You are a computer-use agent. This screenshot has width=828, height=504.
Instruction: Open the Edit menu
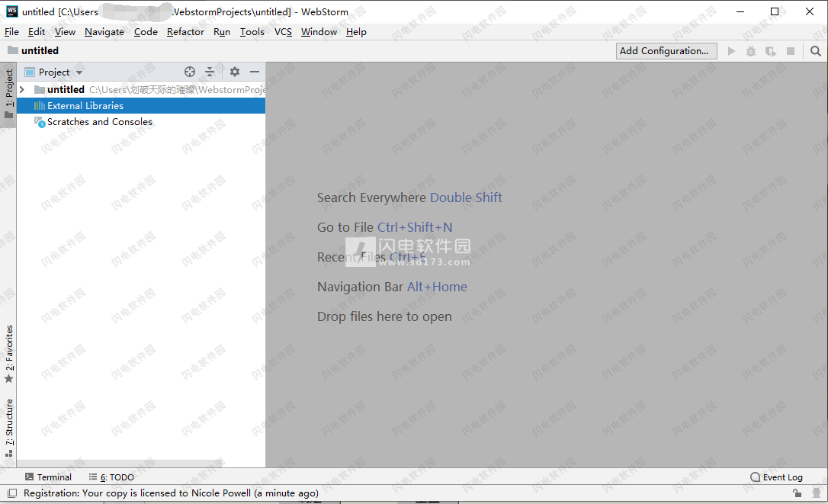(x=37, y=32)
